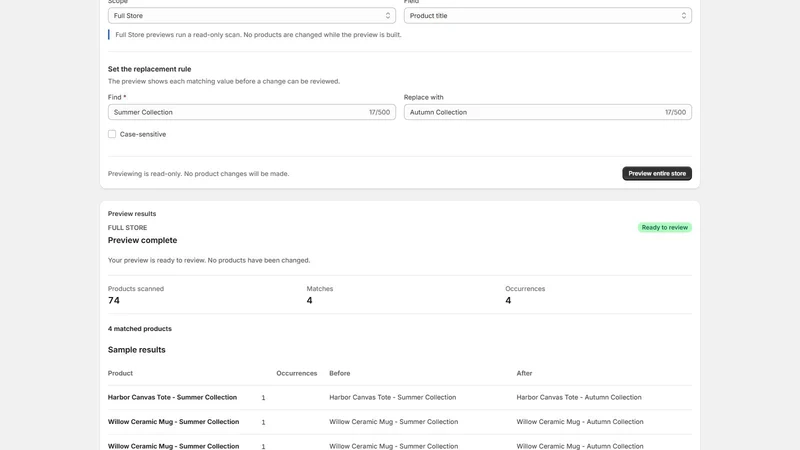Click the 'Previewing is read-only' footer note

pyautogui.click(x=198, y=174)
